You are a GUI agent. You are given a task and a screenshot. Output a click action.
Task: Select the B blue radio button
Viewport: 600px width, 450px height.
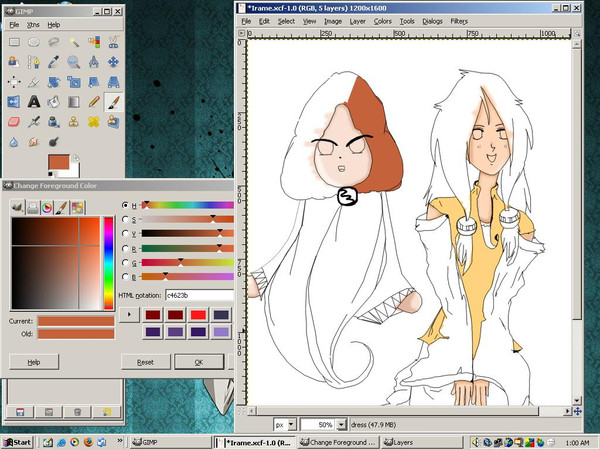click(x=125, y=277)
